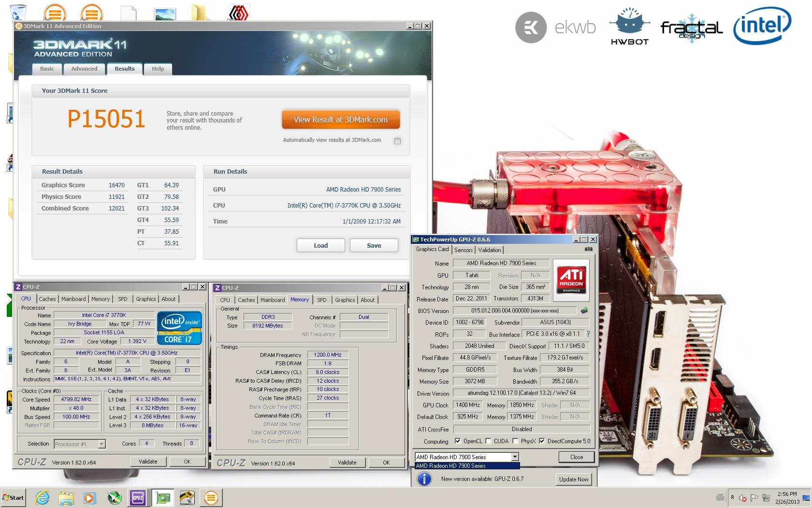Image resolution: width=812 pixels, height=508 pixels.
Task: Click the green sphere icon in the taskbar
Action: point(115,498)
